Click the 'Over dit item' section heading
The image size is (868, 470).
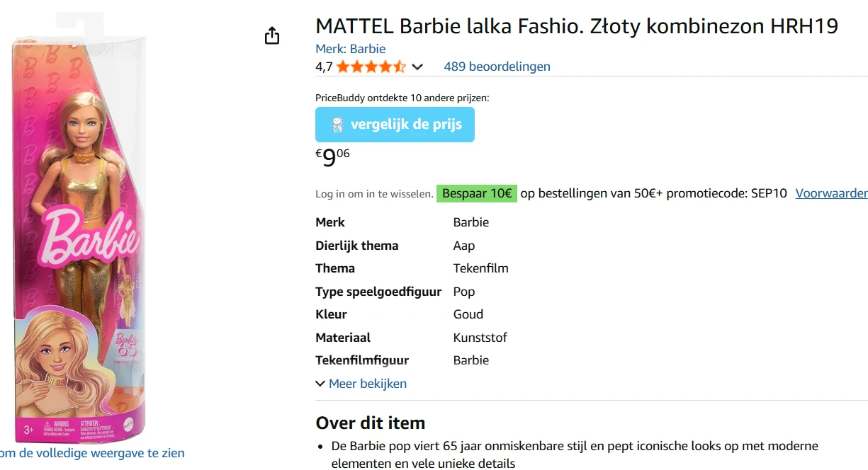[370, 423]
